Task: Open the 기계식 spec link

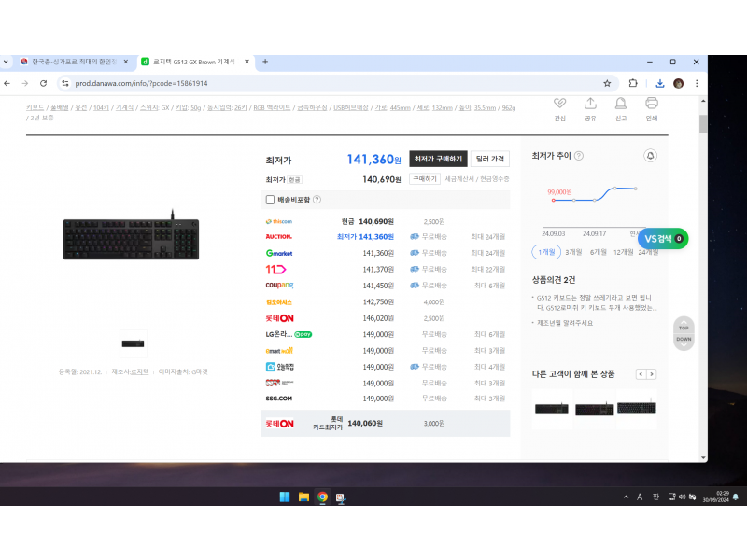Action: (x=124, y=108)
